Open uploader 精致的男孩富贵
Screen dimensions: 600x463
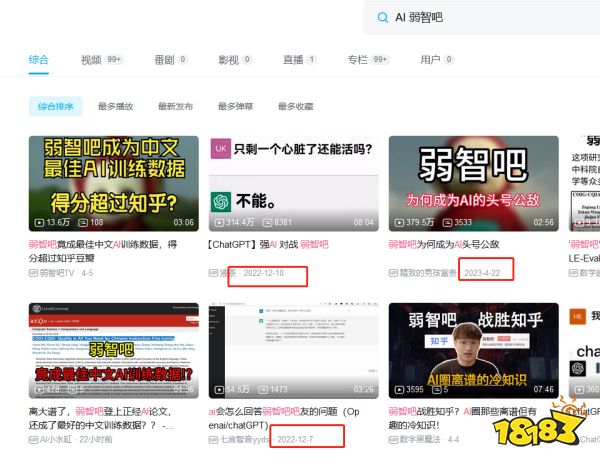428,273
